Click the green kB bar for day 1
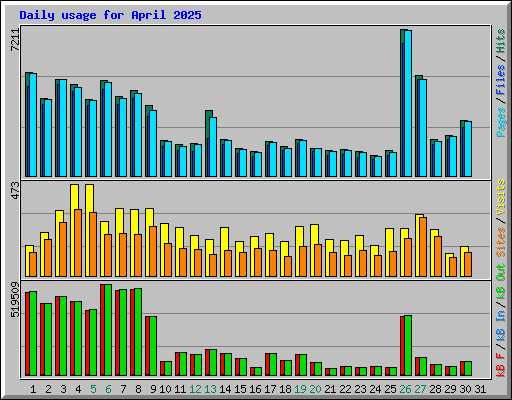The height and width of the screenshot is (400, 512). [x=33, y=334]
